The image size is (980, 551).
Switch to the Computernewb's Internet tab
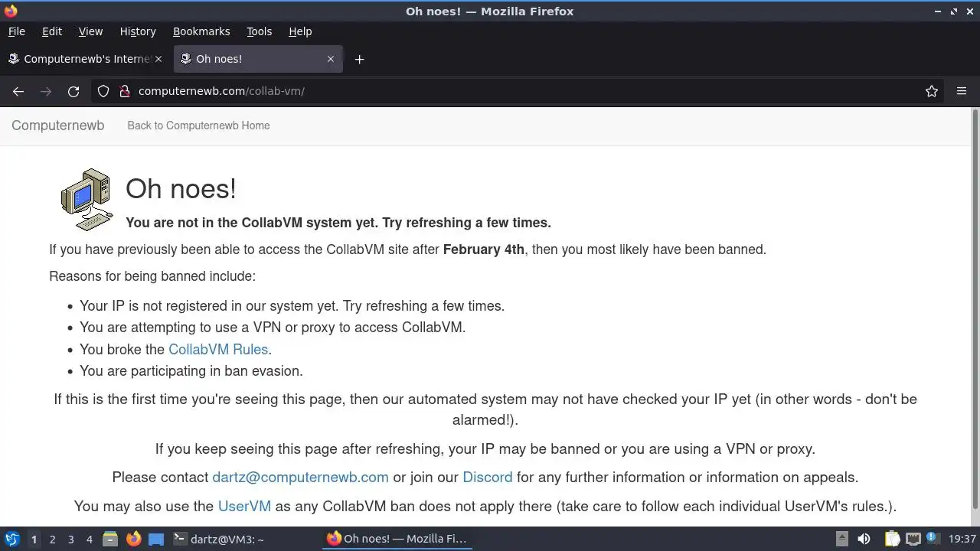pos(87,59)
